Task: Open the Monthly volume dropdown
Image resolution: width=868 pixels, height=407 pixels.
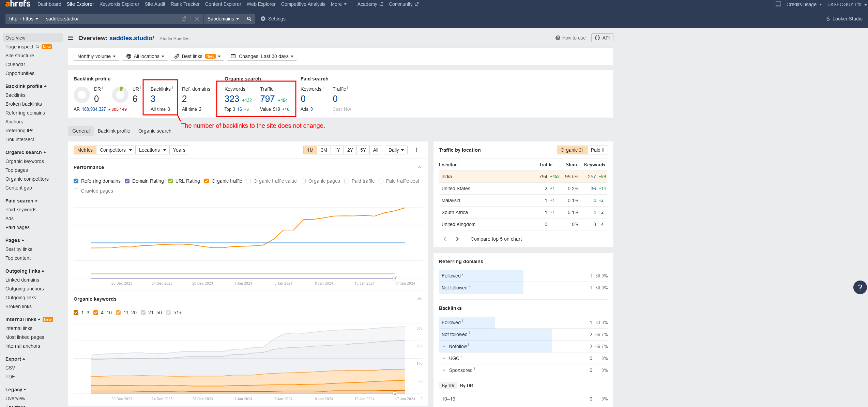Action: coord(96,56)
